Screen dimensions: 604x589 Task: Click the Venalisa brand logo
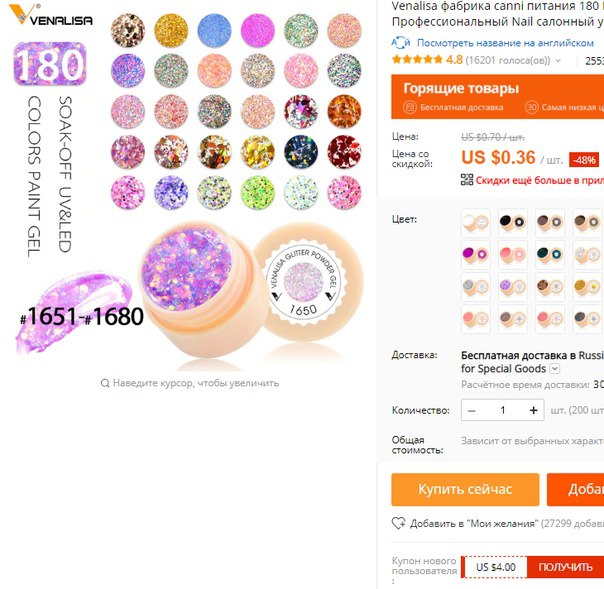point(50,15)
